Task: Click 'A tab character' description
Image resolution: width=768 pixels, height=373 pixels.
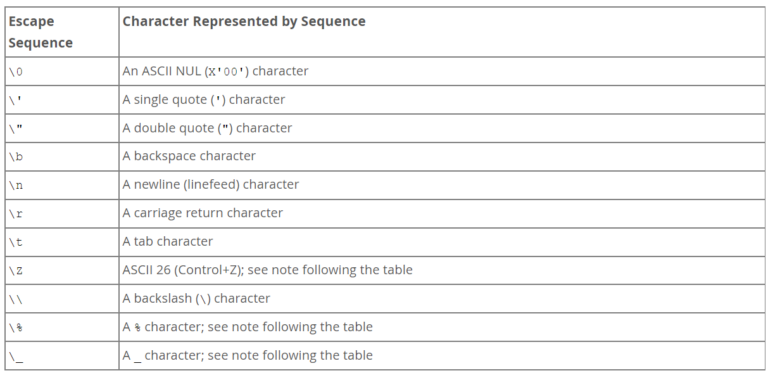Action: (x=168, y=241)
